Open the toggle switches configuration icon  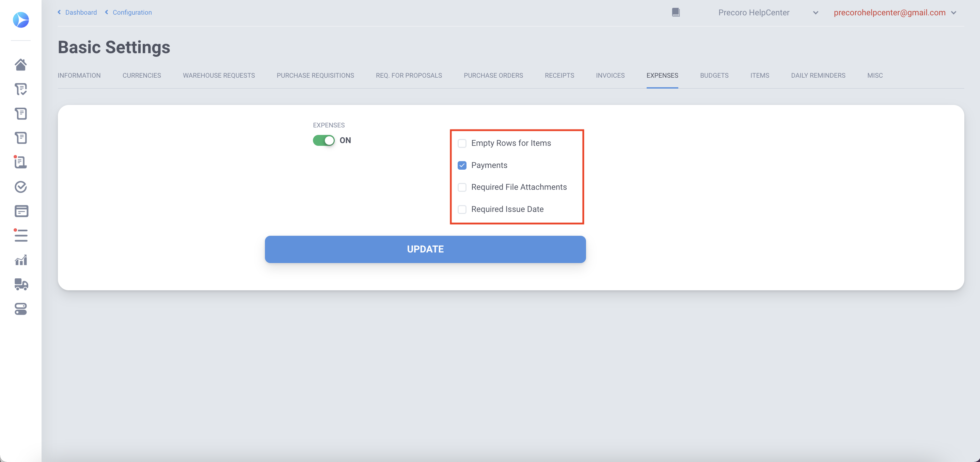[x=20, y=309]
